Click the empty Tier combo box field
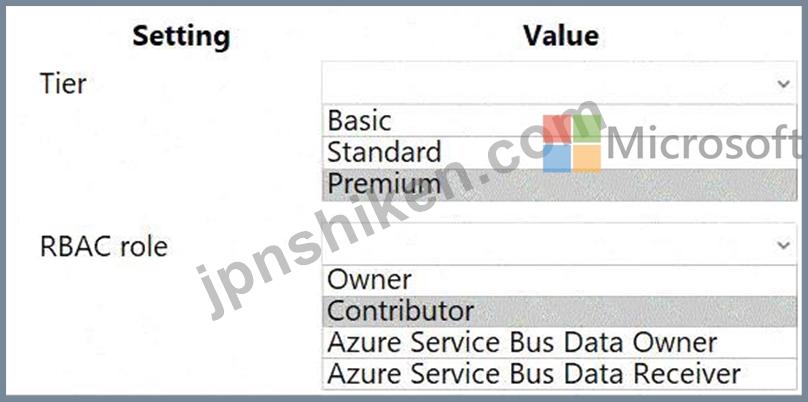The height and width of the screenshot is (402, 808). [559, 82]
